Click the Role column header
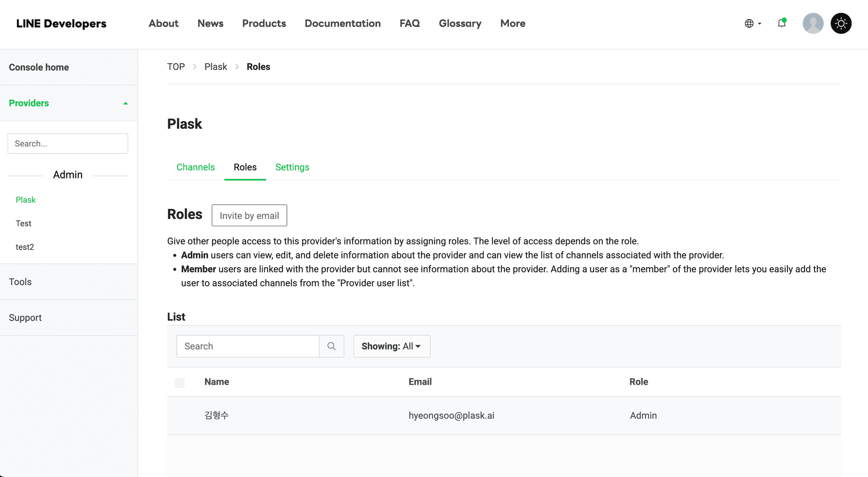 pyautogui.click(x=639, y=382)
